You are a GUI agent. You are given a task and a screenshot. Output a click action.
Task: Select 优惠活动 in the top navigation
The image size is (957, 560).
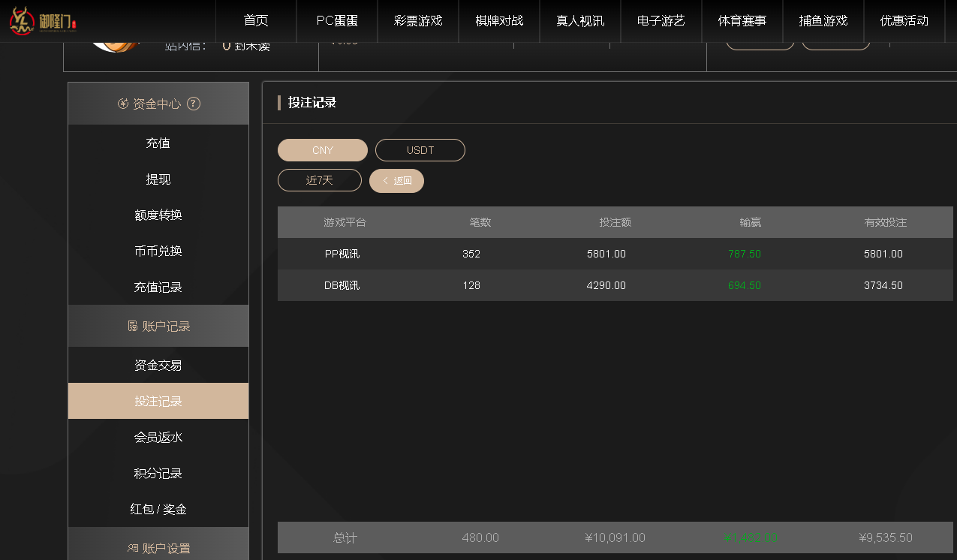904,21
